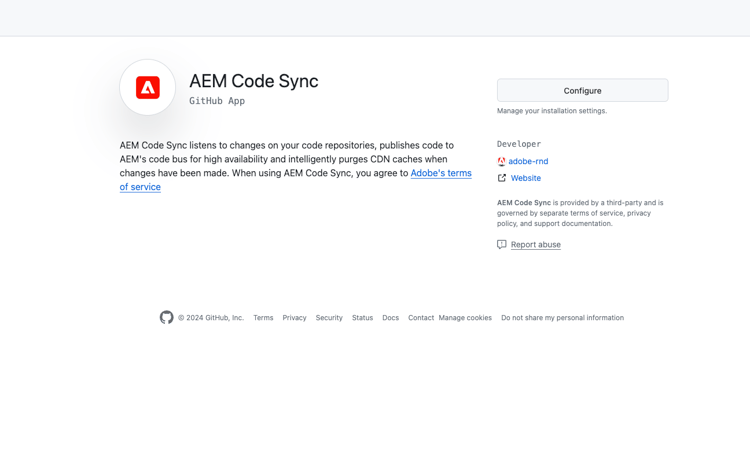This screenshot has height=452, width=750.
Task: Open the Privacy footer link
Action: tap(294, 318)
